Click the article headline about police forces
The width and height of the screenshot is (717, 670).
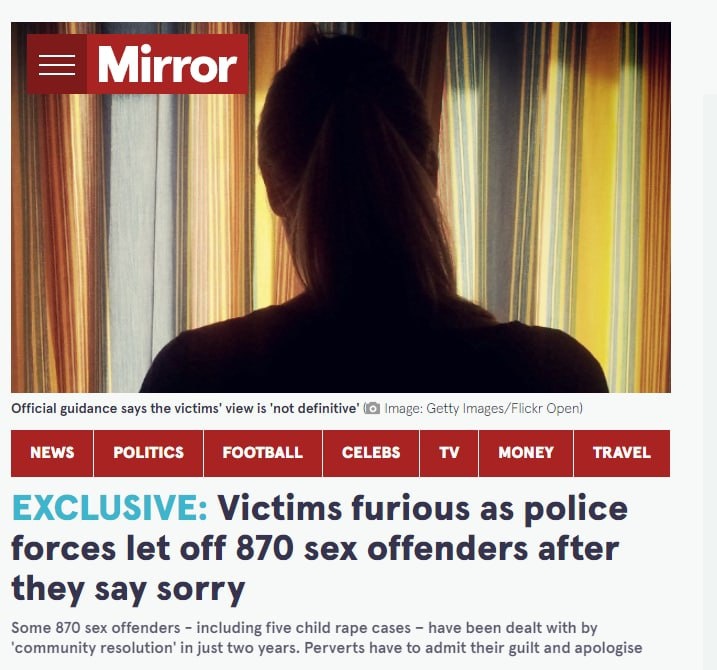point(320,548)
